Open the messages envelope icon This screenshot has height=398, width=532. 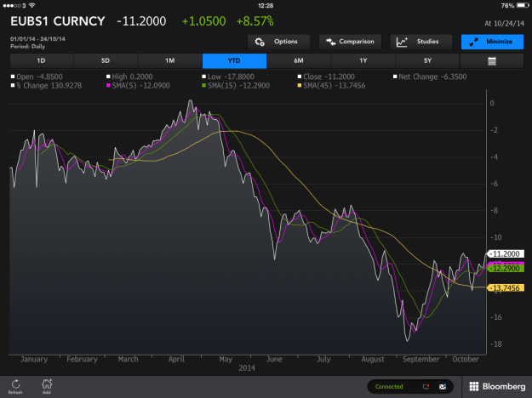click(443, 386)
